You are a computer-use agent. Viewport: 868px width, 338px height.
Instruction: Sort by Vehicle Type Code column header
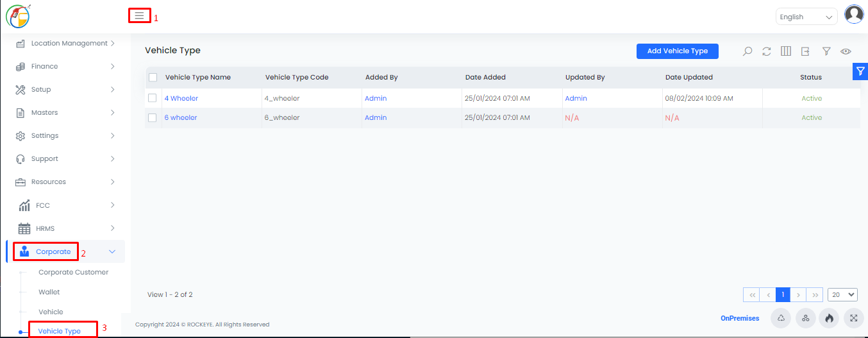[x=297, y=78]
